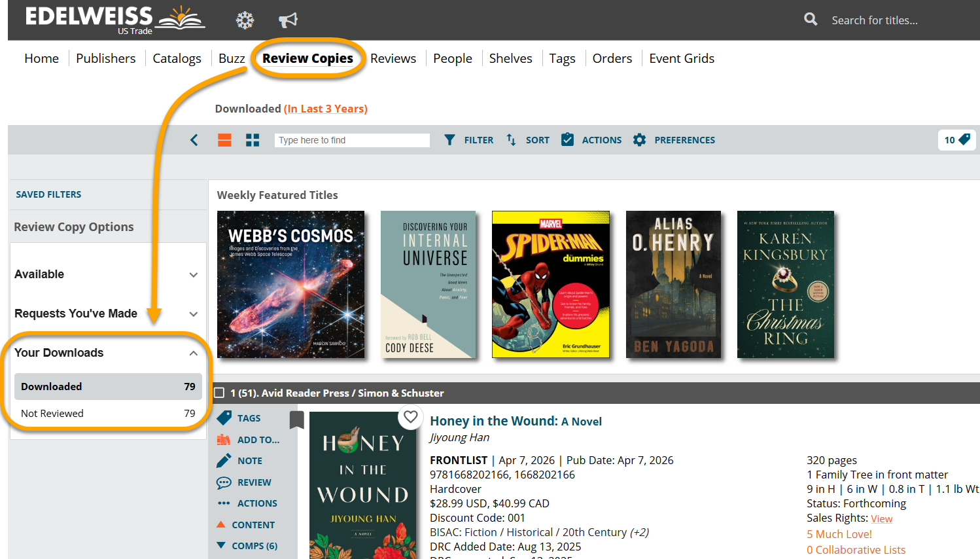Click the search magnifier icon
This screenshot has width=980, height=559.
pyautogui.click(x=811, y=20)
